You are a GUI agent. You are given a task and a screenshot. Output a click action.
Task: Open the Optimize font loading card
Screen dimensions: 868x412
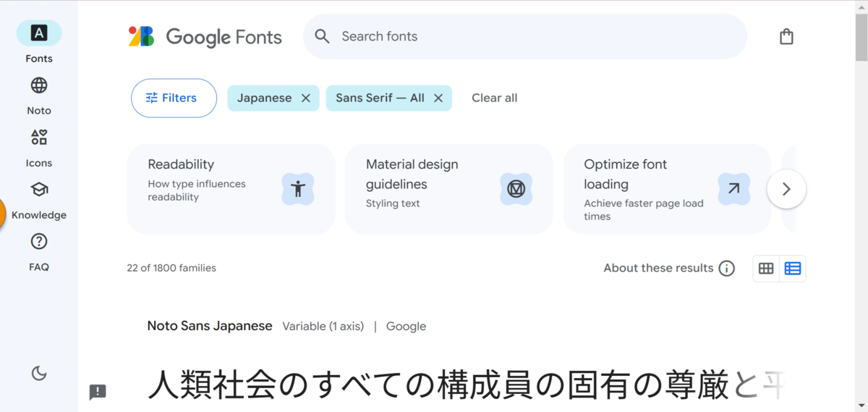[667, 189]
